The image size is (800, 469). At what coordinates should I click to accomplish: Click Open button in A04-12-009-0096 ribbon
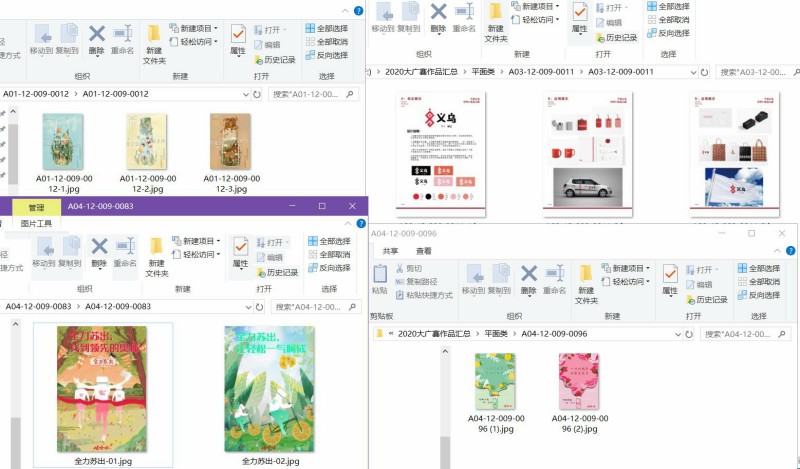(x=703, y=269)
